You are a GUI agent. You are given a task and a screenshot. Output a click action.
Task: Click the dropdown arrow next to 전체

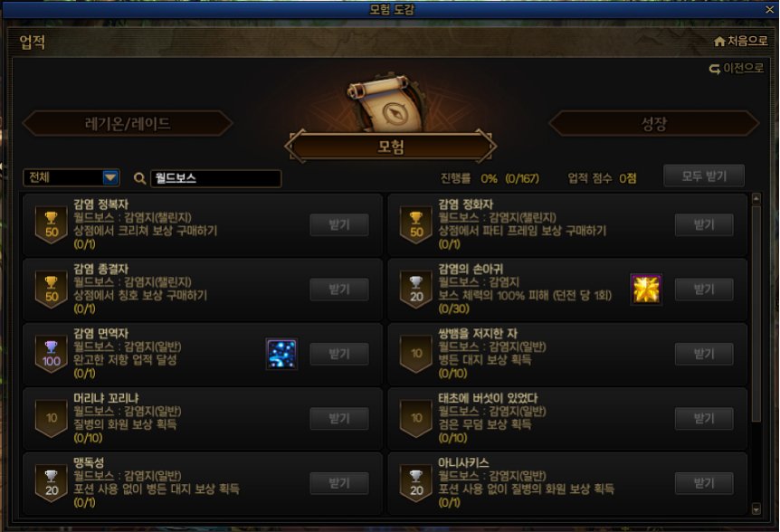pyautogui.click(x=109, y=177)
